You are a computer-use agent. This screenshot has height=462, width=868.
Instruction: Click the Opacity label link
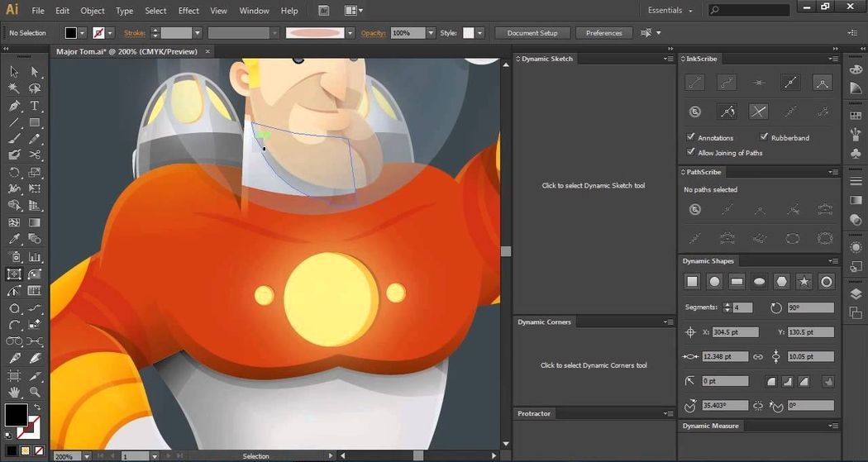coord(373,33)
